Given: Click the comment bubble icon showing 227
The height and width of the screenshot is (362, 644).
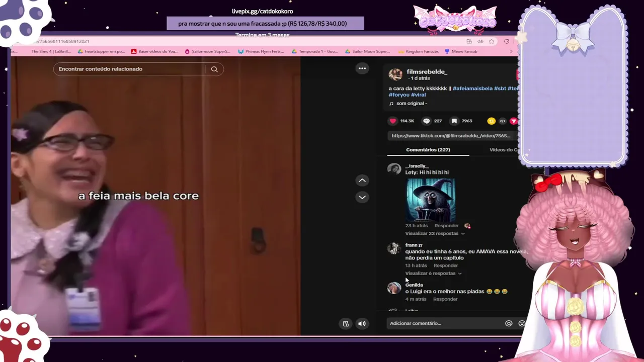Looking at the screenshot, I should click(x=426, y=121).
